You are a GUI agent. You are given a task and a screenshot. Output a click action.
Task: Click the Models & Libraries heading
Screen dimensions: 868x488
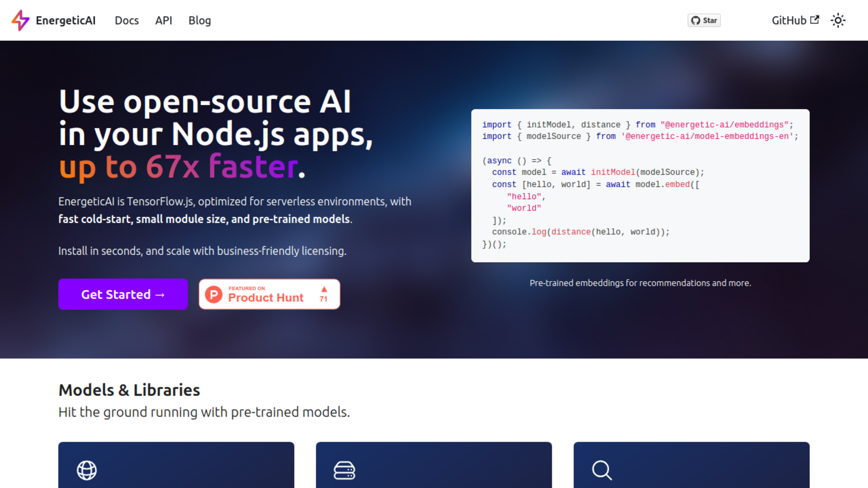click(x=129, y=390)
